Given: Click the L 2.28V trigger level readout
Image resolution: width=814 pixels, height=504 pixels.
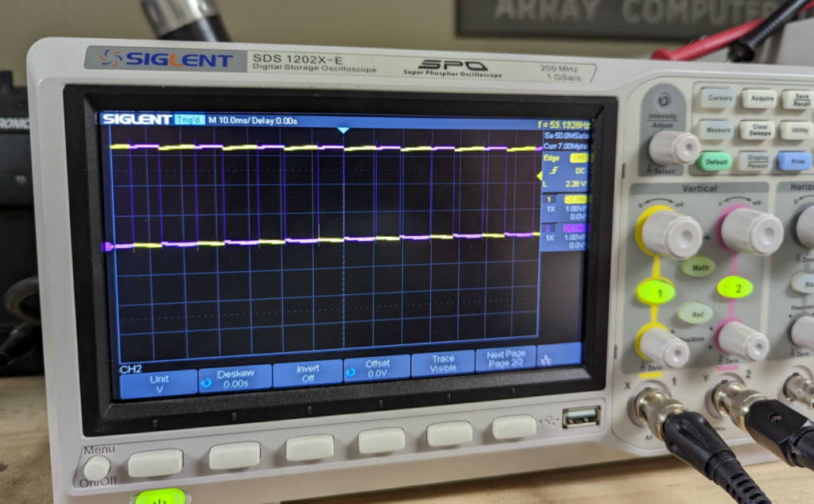Looking at the screenshot, I should (x=564, y=184).
